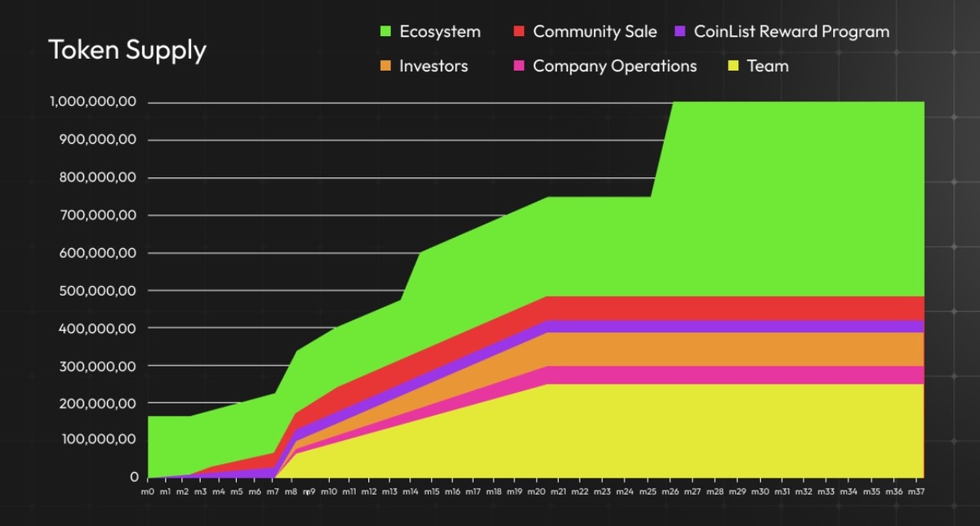Click the red Community Sale legend swatch

pos(519,32)
